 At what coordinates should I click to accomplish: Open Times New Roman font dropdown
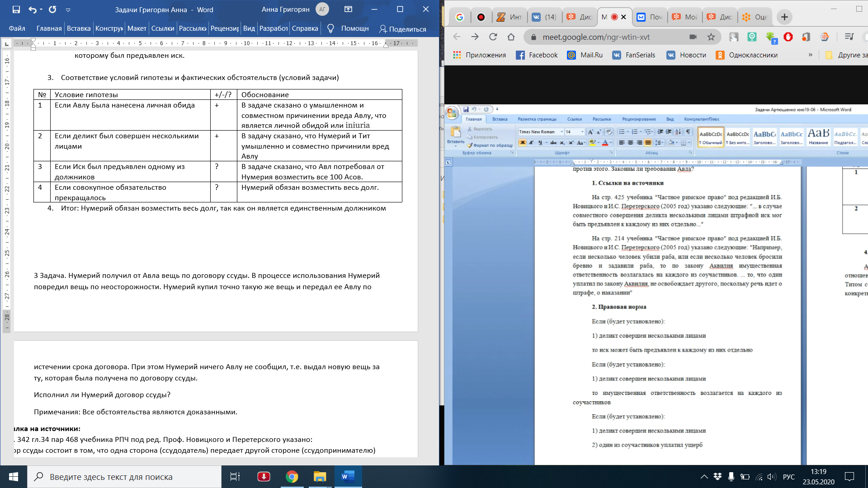coord(561,132)
